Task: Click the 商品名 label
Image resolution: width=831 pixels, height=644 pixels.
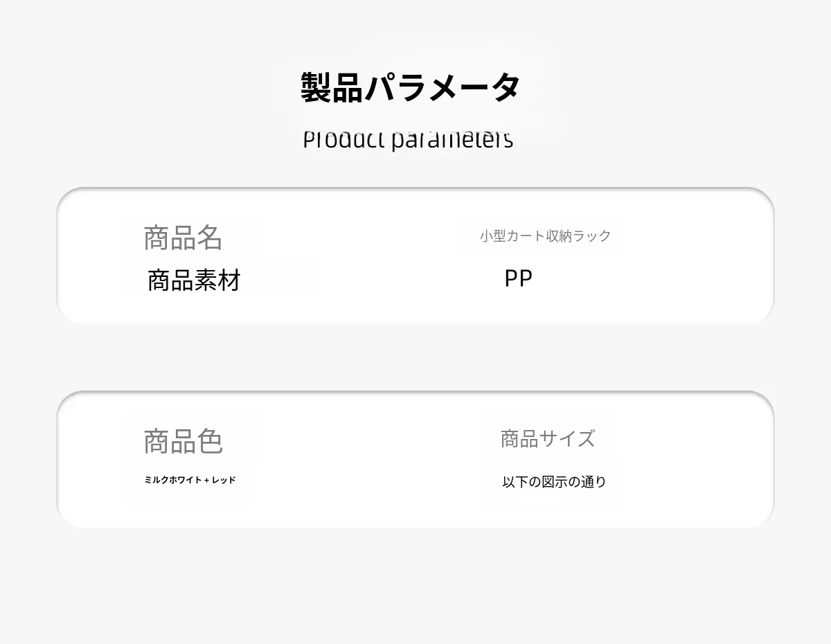Action: [x=183, y=238]
